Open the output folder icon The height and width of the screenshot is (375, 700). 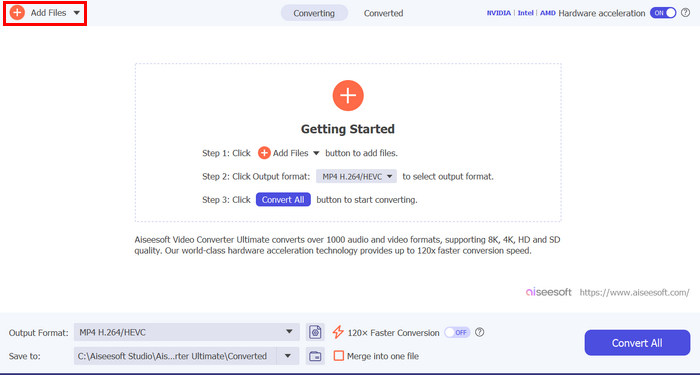[315, 356]
